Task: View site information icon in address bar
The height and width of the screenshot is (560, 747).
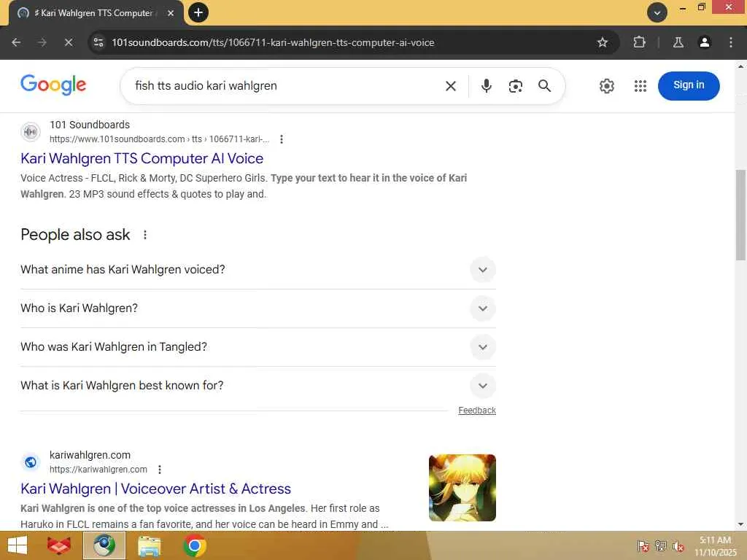Action: point(98,42)
